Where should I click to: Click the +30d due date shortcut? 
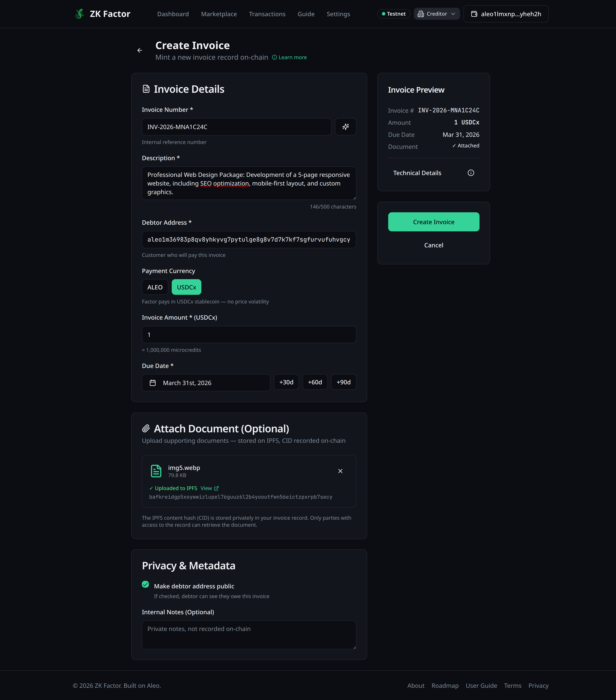[x=286, y=382]
